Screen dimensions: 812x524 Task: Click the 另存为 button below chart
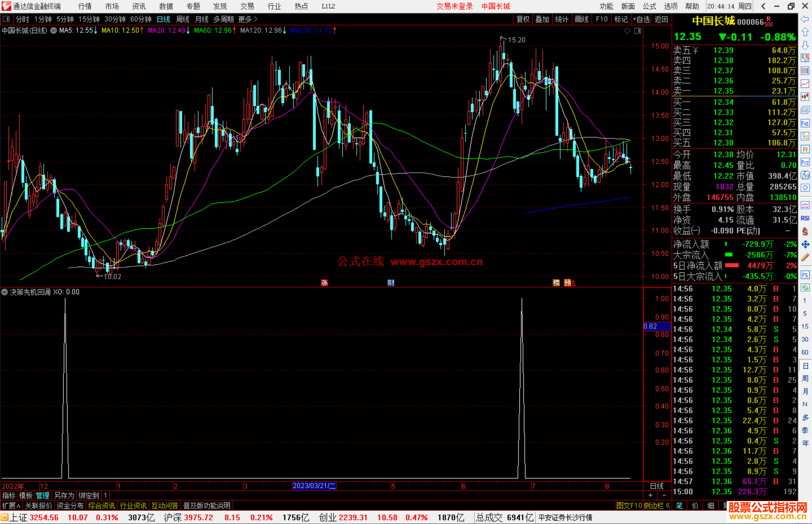(64, 495)
